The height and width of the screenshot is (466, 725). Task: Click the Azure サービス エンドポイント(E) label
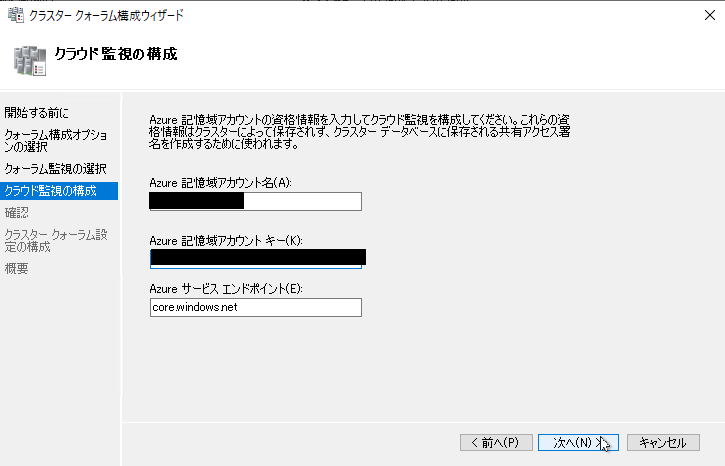coord(226,289)
